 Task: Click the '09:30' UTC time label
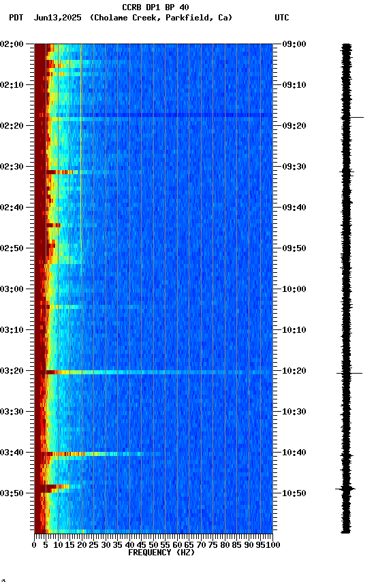pos(294,167)
